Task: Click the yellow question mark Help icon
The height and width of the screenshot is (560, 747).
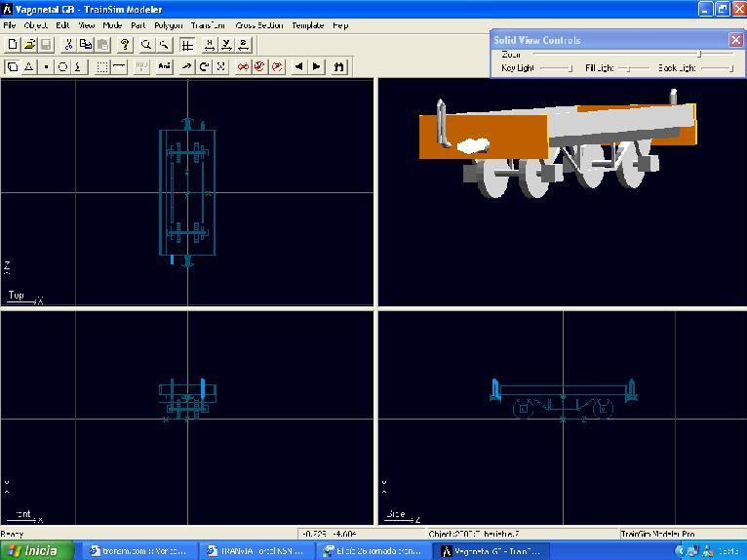Action: pyautogui.click(x=125, y=45)
